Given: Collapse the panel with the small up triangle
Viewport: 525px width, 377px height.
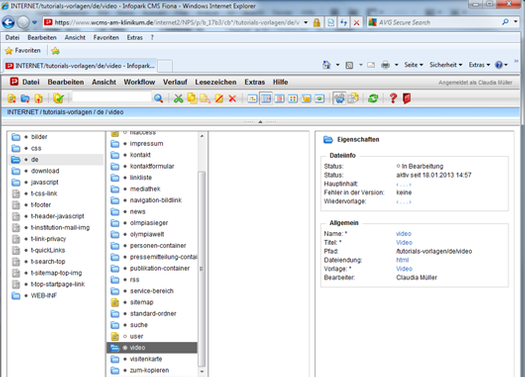Looking at the screenshot, I should pos(260,122).
